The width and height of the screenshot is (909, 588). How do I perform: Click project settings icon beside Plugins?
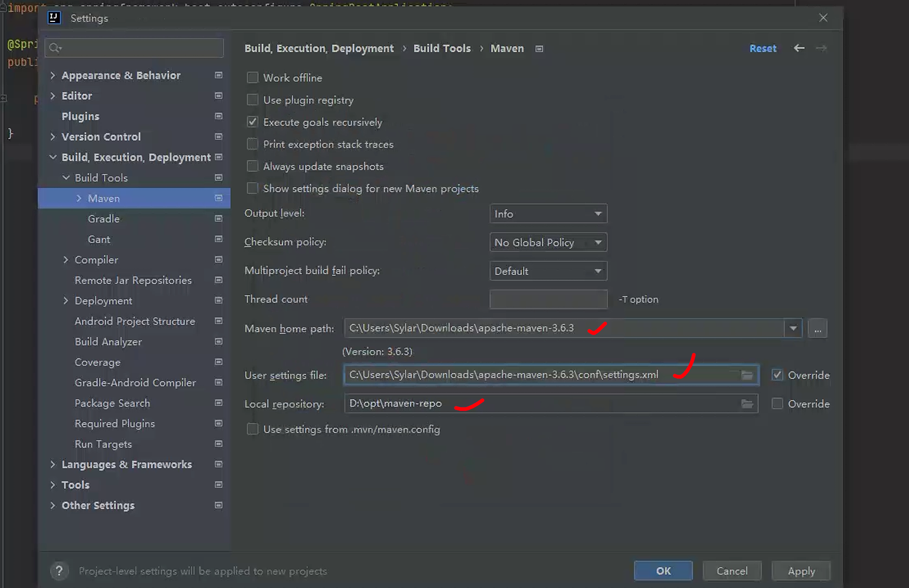click(219, 116)
